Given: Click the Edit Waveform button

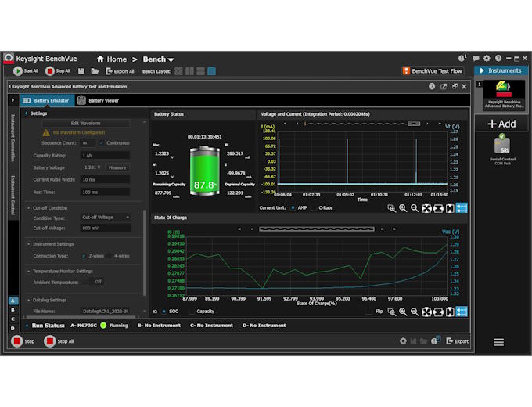Looking at the screenshot, I should [x=85, y=123].
